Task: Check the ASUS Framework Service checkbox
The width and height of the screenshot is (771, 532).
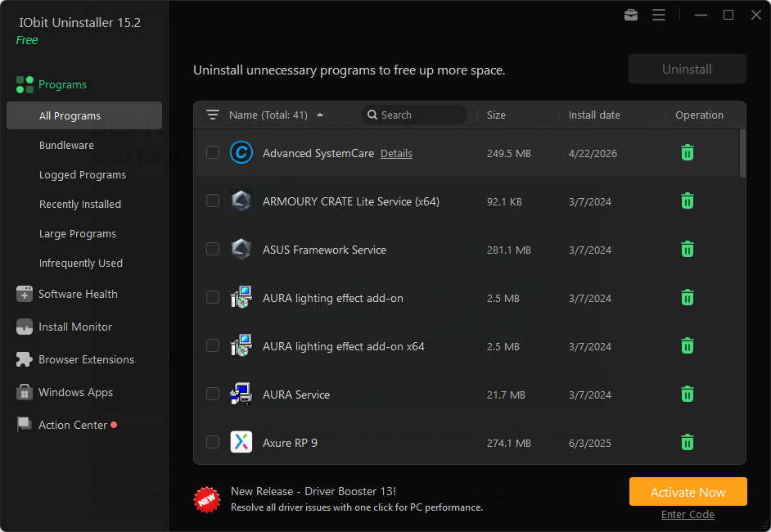Action: [x=213, y=249]
